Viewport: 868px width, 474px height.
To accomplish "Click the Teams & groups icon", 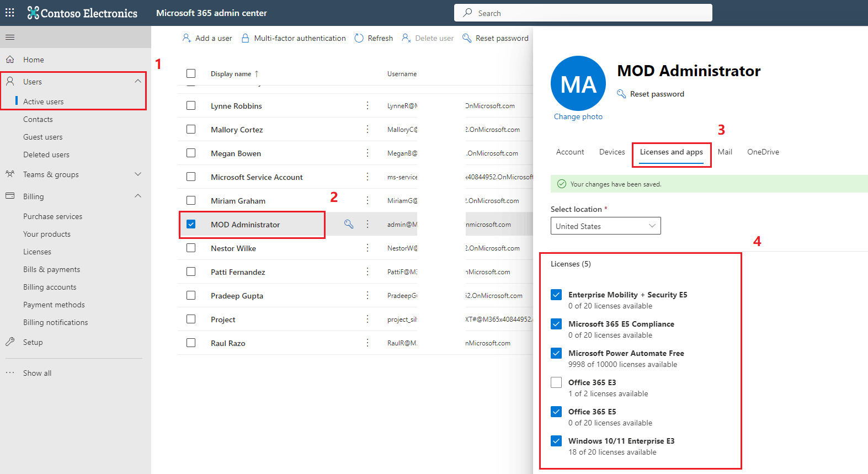I will [10, 174].
